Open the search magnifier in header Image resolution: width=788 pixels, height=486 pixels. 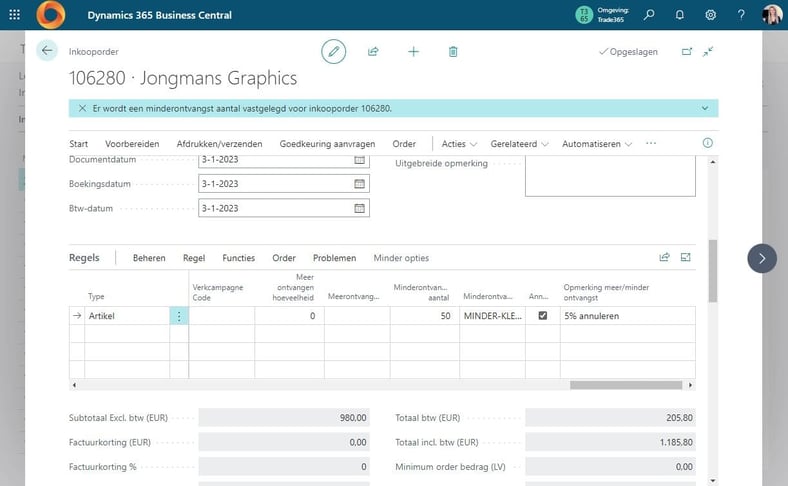pyautogui.click(x=649, y=15)
